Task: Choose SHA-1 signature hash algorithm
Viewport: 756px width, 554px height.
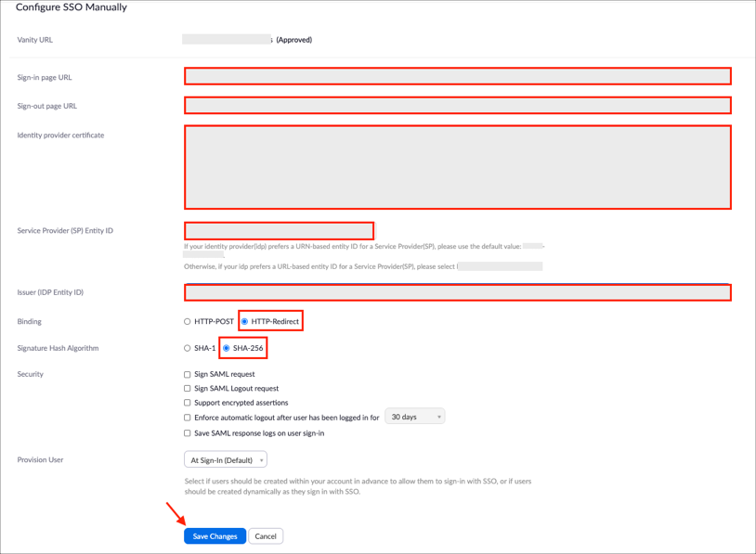Action: (x=188, y=348)
